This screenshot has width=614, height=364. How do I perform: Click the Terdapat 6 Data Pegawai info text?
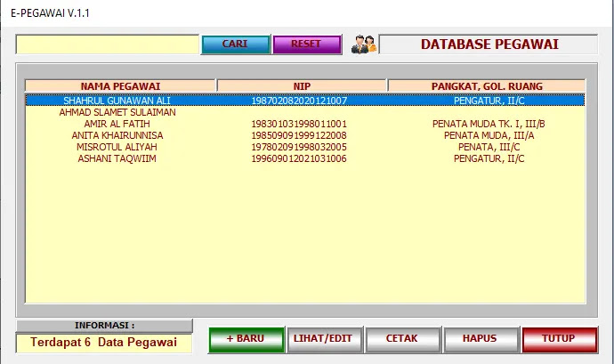click(x=104, y=343)
